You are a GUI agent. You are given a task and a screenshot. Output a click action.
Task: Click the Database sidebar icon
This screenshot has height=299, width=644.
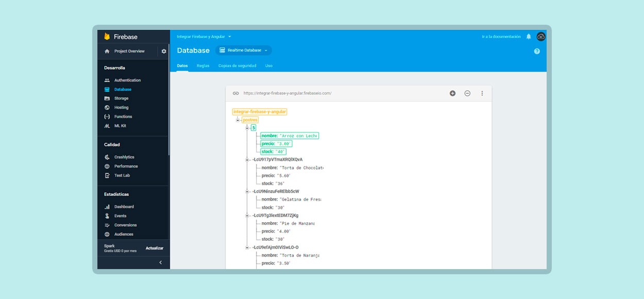click(x=107, y=89)
